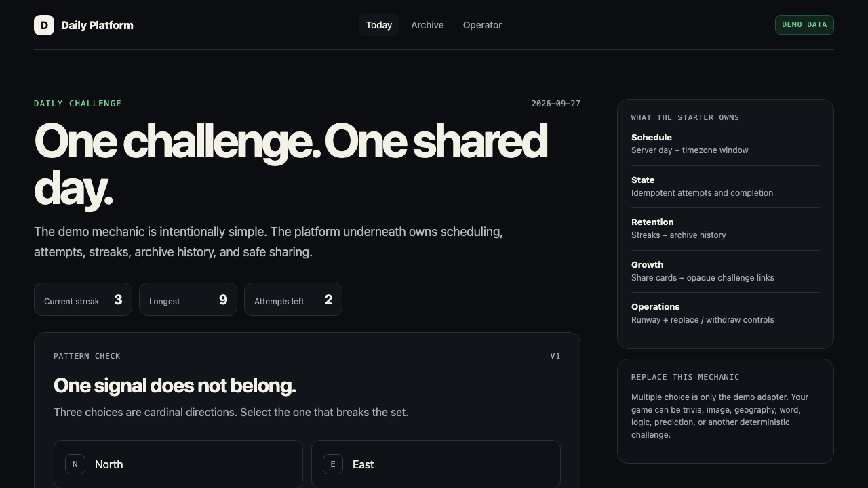Click the Daily Platform "D" logo icon
Screen dimensions: 868x488
point(44,25)
